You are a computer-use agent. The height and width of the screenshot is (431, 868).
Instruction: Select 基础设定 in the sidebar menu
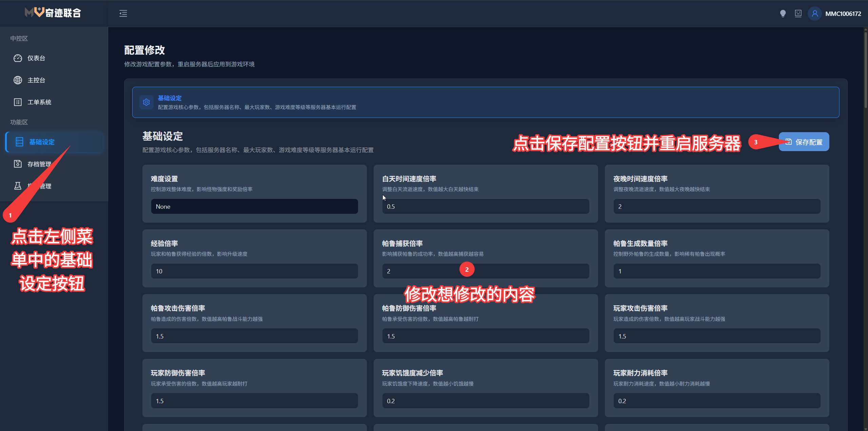(x=54, y=142)
